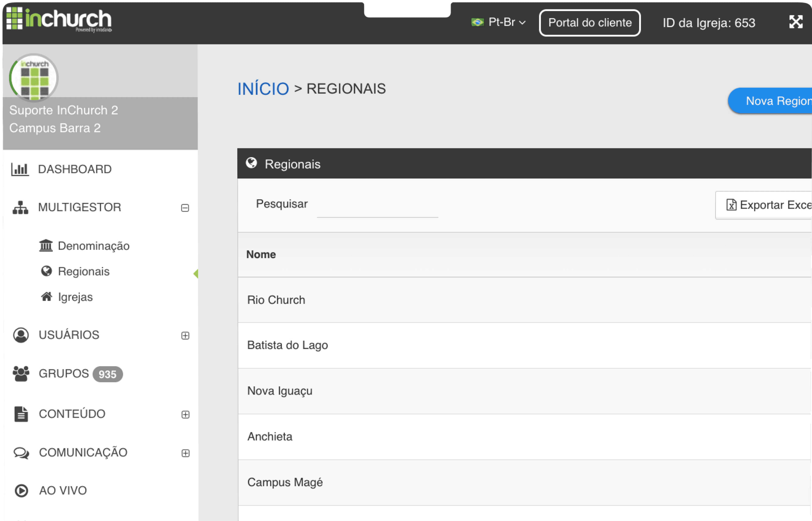
Task: Click the Usuários profile icon
Action: (x=21, y=335)
